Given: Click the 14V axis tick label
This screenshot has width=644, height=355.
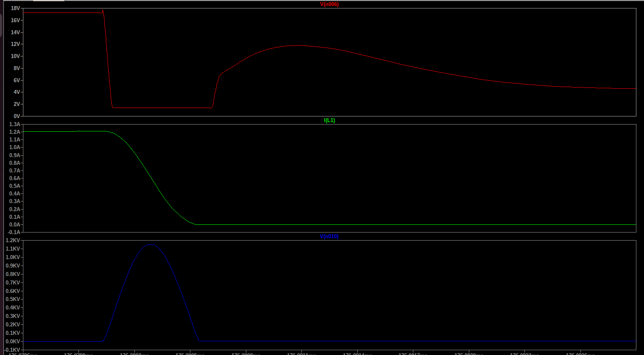Looking at the screenshot, I should click(x=15, y=32).
